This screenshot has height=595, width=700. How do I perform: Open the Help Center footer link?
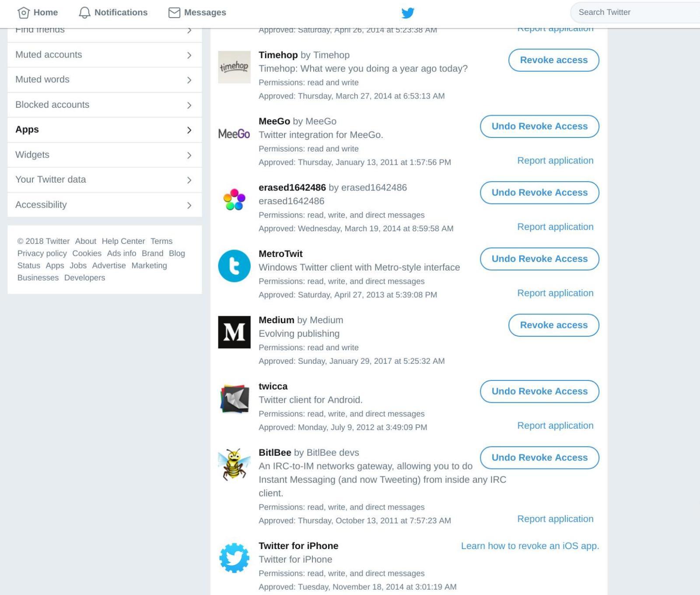pos(123,241)
